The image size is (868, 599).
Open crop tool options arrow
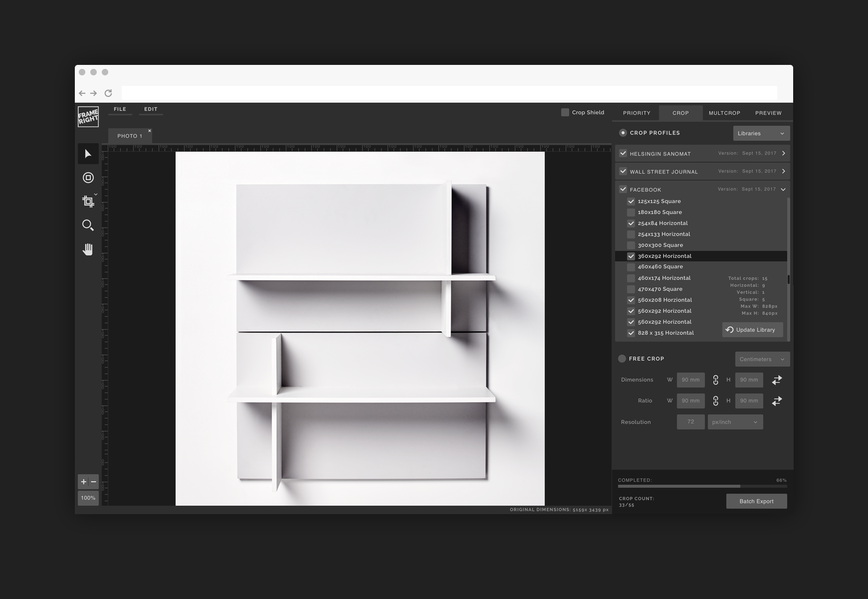[x=96, y=195]
